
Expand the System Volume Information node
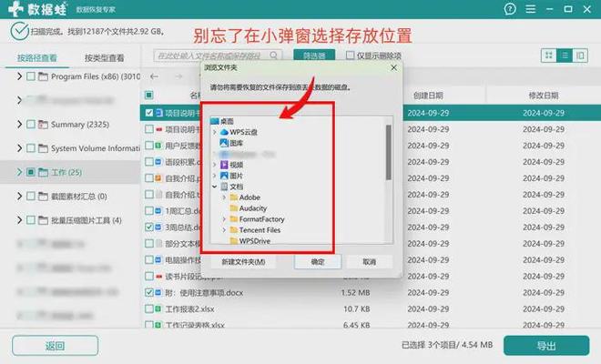coord(19,148)
